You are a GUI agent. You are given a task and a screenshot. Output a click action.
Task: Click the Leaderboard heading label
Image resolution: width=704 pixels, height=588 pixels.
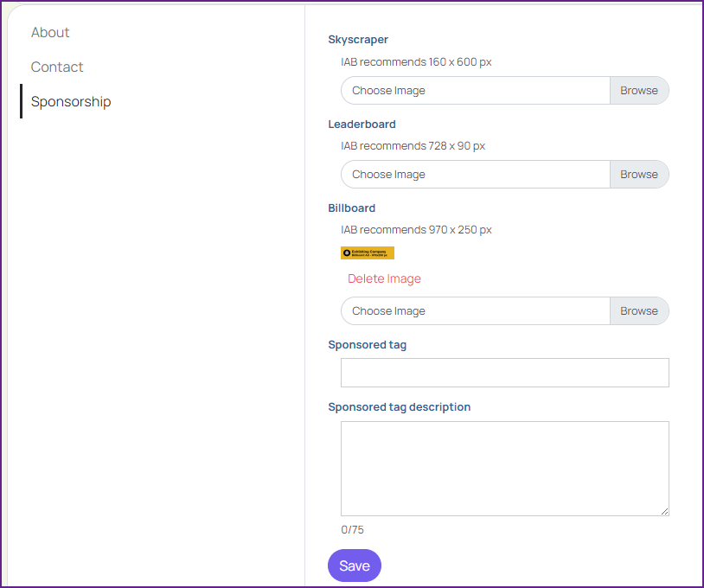362,124
